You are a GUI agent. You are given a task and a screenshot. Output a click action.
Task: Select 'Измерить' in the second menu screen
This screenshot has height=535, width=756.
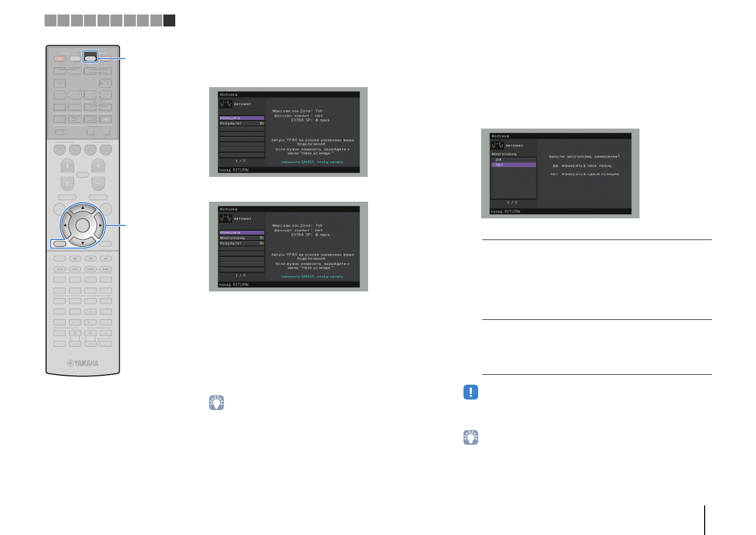point(242,233)
